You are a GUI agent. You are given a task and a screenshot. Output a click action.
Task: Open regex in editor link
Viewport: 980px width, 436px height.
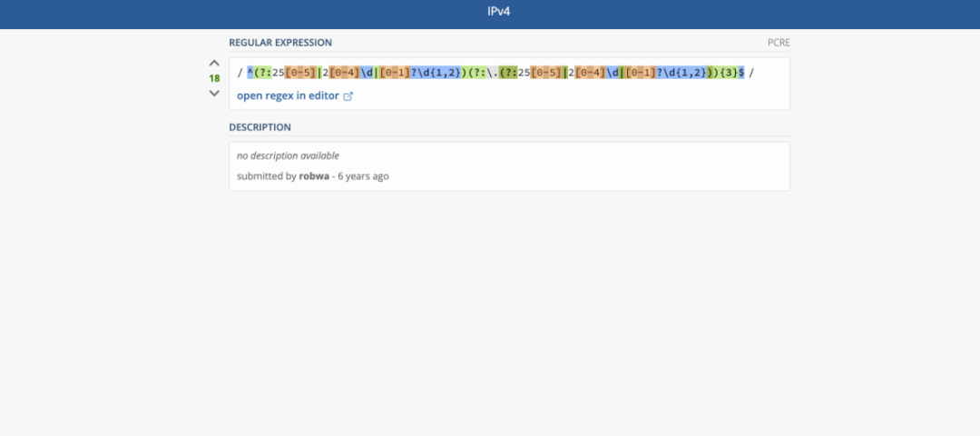point(288,95)
